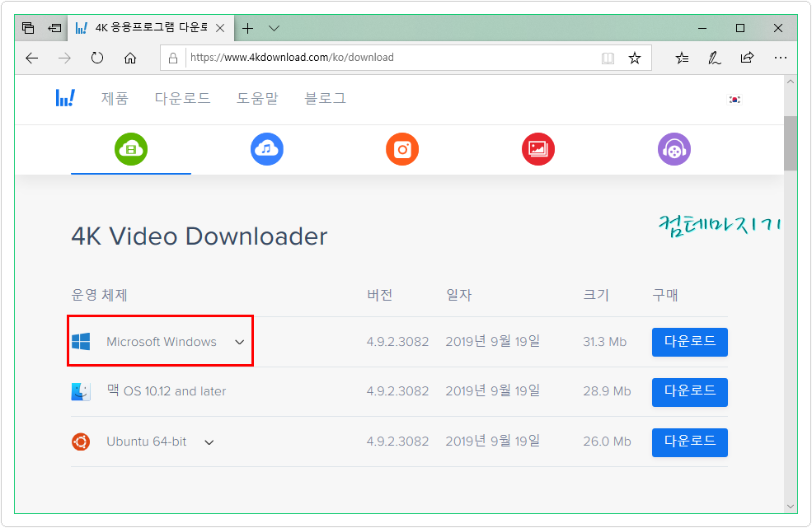Expand the Microsoft Windows version chevron
This screenshot has height=528, width=812.
click(239, 342)
